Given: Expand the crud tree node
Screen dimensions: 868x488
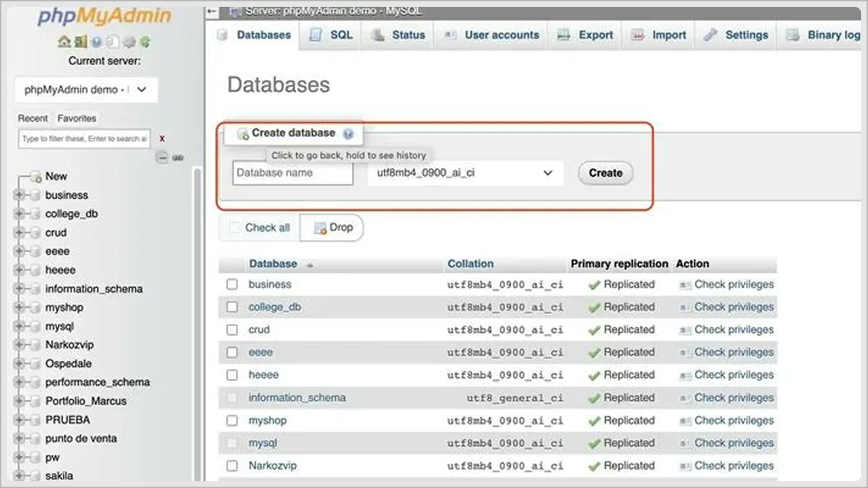Looking at the screenshot, I should tap(18, 232).
